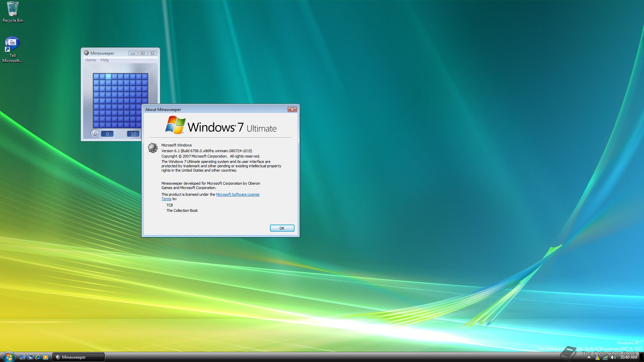The height and width of the screenshot is (362, 644).
Task: Open the Recycle Bin desktop icon
Action: (x=12, y=12)
